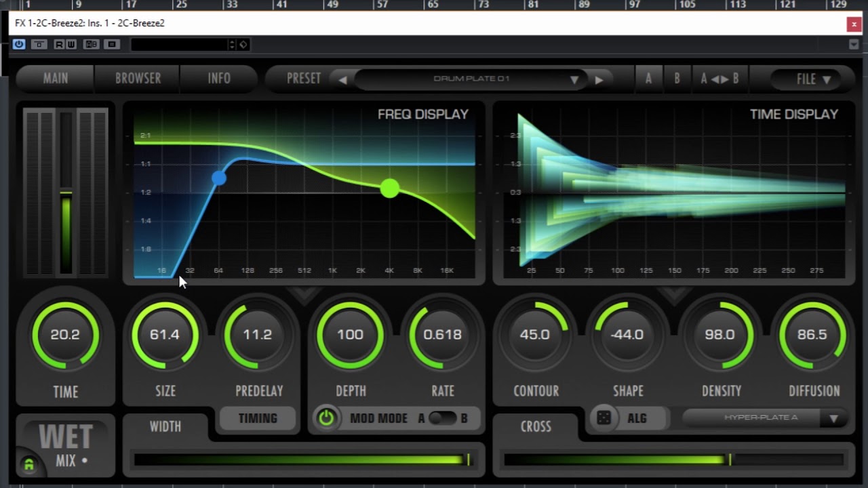Enable Write automation (W) button

coord(71,44)
